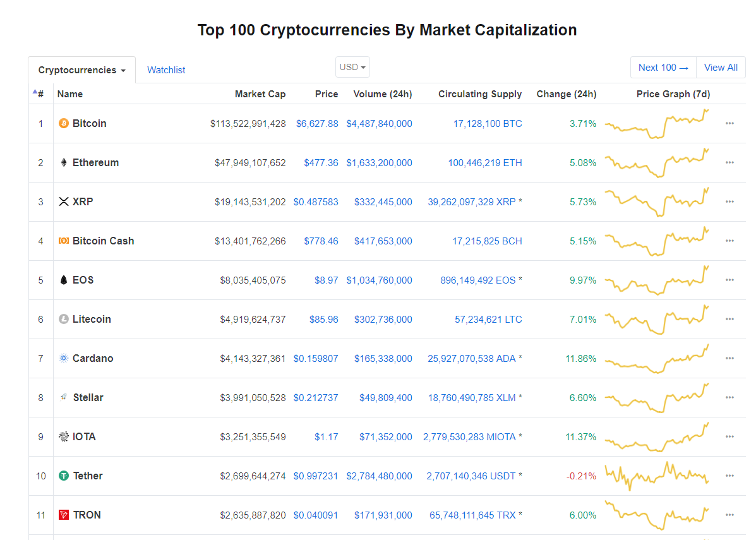Click the Litecoin logo icon

point(63,320)
